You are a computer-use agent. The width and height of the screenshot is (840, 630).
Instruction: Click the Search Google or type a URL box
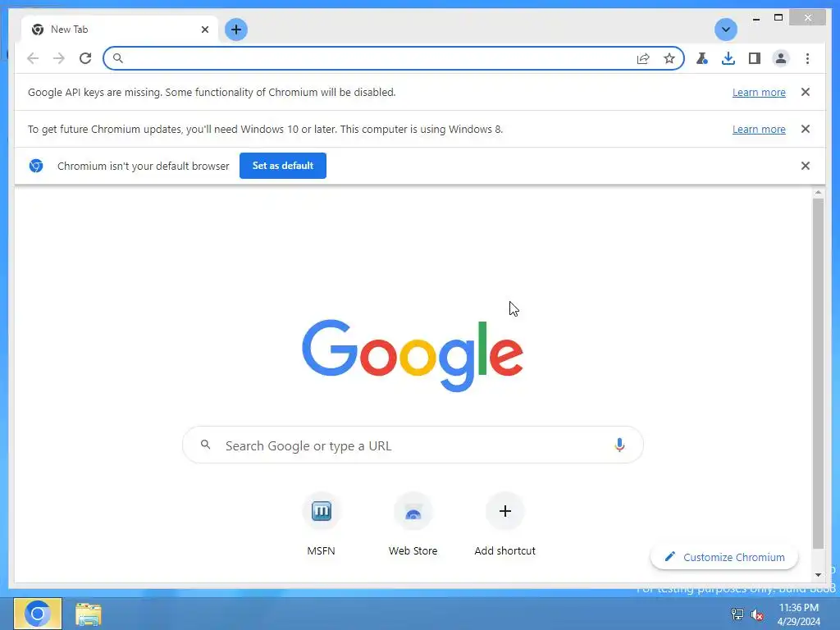[413, 445]
